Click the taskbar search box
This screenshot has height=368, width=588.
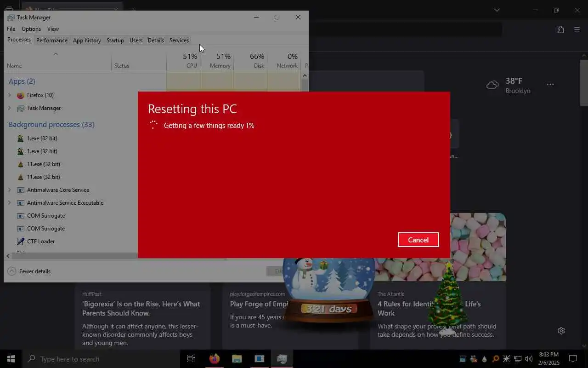coord(101,359)
